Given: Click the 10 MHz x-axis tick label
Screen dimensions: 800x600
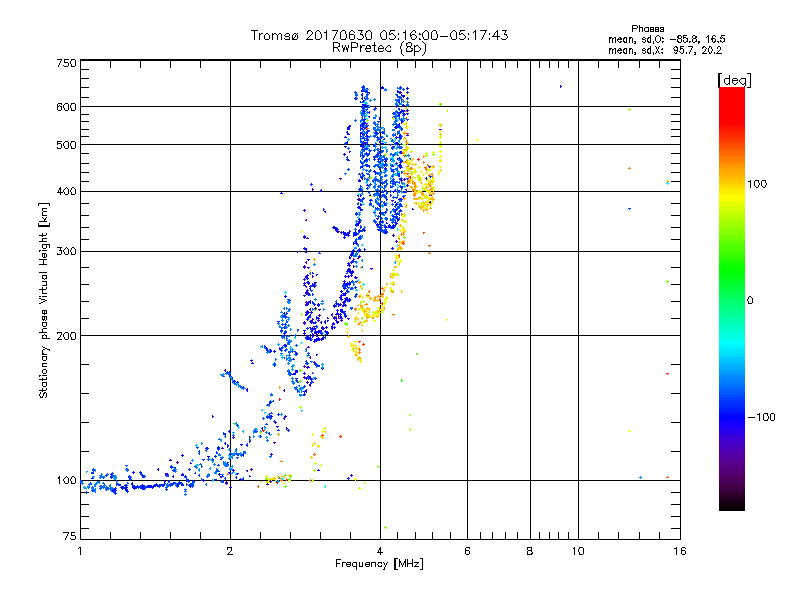Looking at the screenshot, I should tap(578, 551).
